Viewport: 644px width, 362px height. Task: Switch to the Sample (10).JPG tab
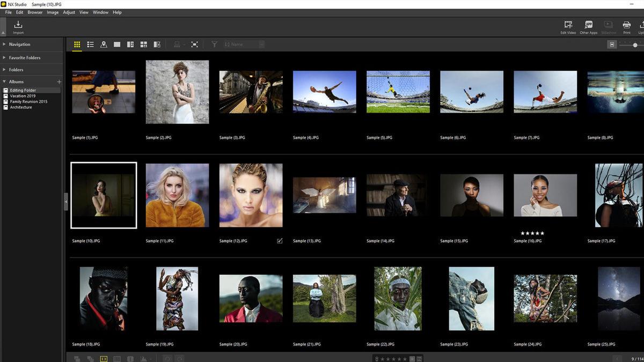tap(46, 4)
